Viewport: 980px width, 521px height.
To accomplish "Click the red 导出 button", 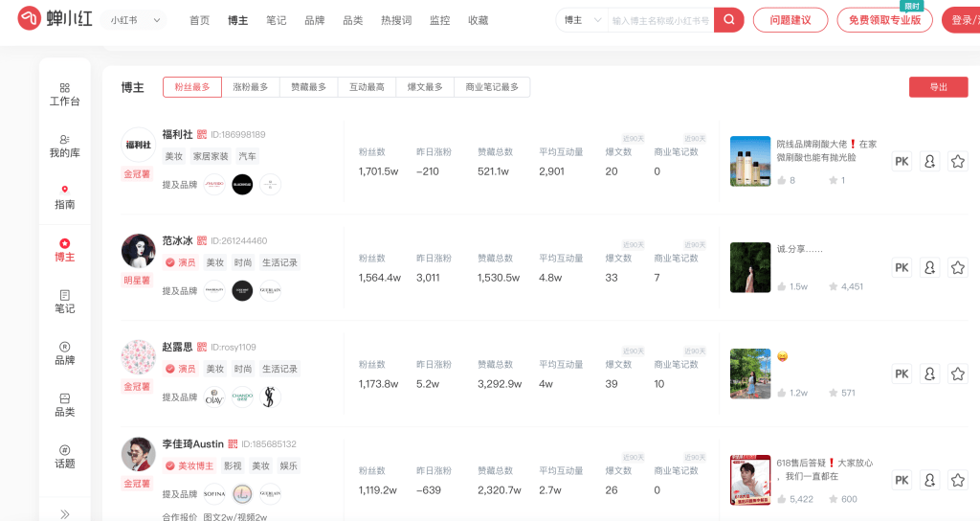I will click(x=938, y=87).
